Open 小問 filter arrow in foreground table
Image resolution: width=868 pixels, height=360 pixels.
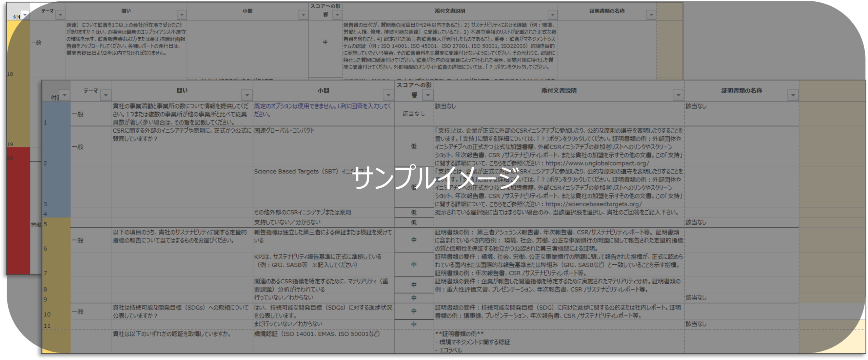(x=388, y=95)
